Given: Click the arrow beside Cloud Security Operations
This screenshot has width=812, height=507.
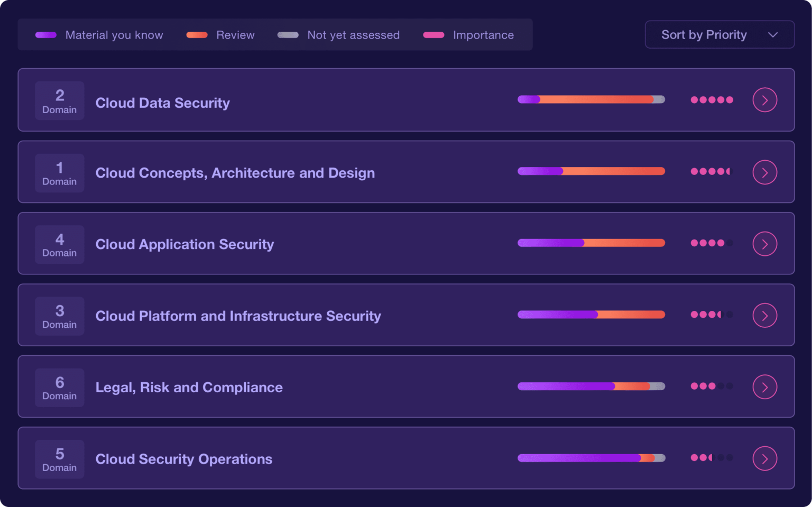Looking at the screenshot, I should 764,458.
